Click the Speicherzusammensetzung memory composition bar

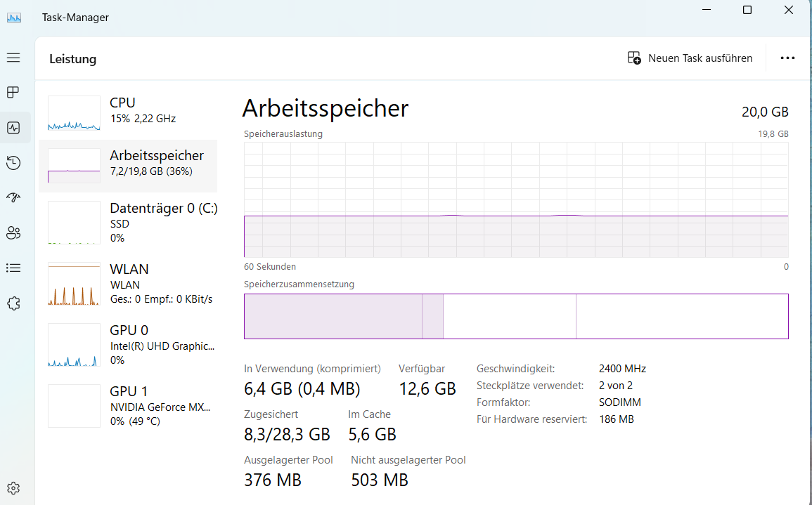point(515,316)
